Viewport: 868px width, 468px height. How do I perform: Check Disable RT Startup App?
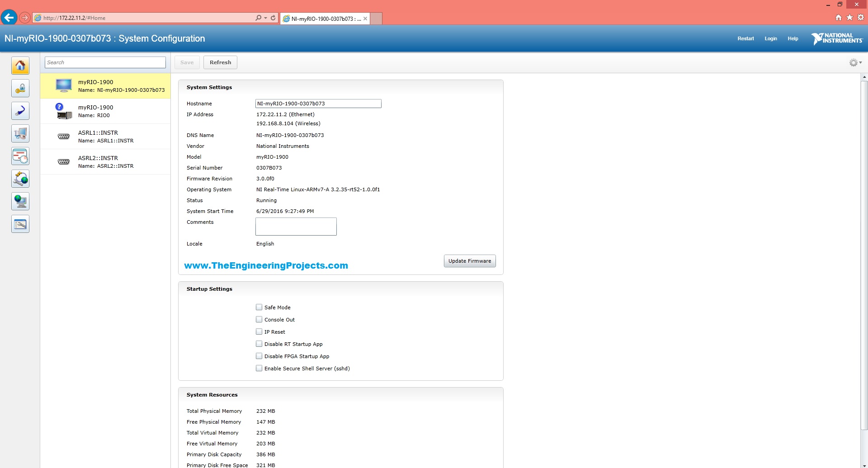pos(259,344)
